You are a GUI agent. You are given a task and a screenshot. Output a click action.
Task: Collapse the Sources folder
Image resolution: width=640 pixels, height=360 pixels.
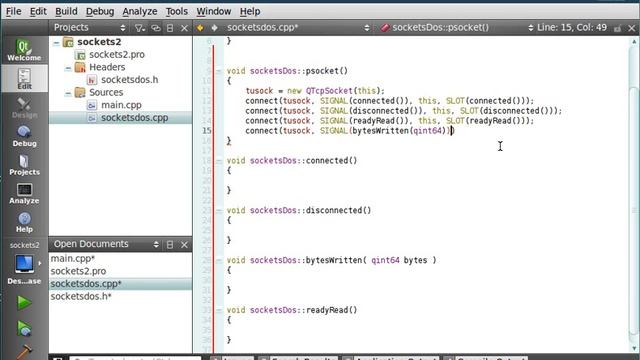[68, 93]
